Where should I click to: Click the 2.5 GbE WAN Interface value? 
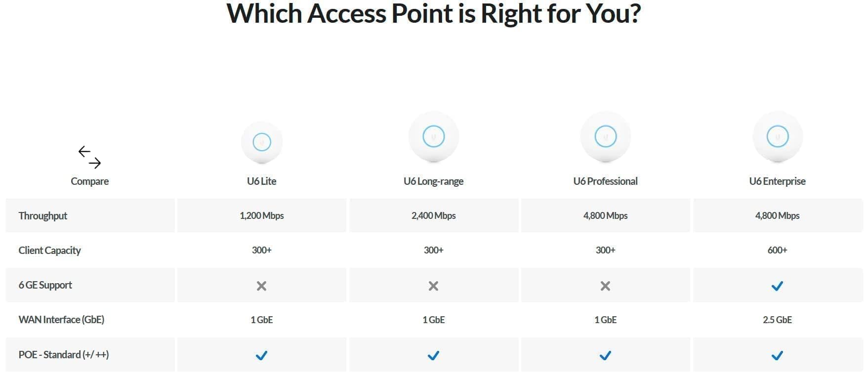(x=777, y=320)
